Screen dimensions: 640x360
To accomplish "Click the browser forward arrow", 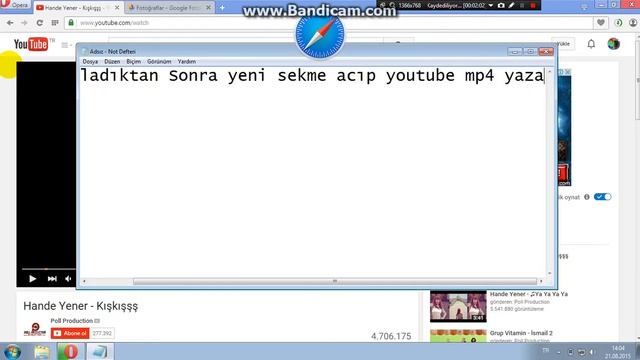I will (24, 23).
